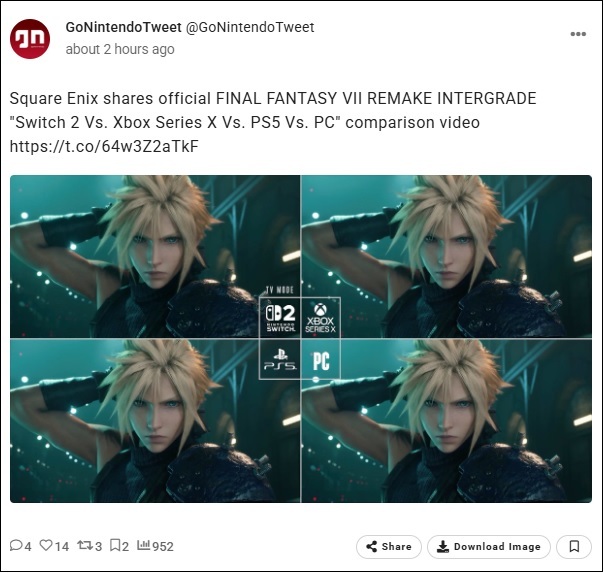Open the PS5 comparison image panel
The width and height of the screenshot is (604, 573).
click(x=155, y=421)
